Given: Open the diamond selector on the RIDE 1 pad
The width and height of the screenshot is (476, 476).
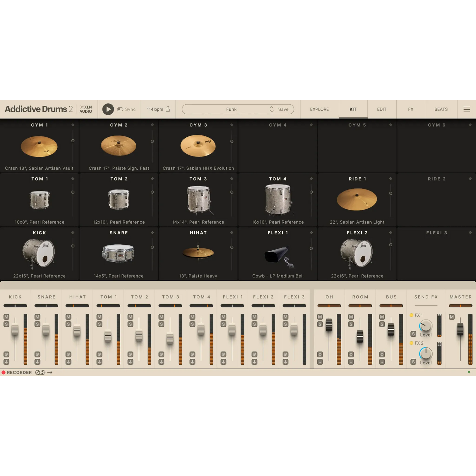Looking at the screenshot, I should click(x=391, y=179).
